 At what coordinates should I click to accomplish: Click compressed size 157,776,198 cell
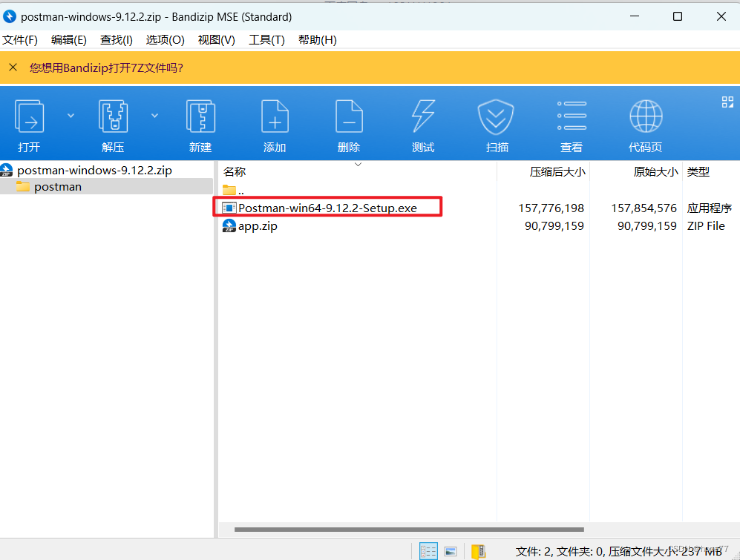coord(551,208)
